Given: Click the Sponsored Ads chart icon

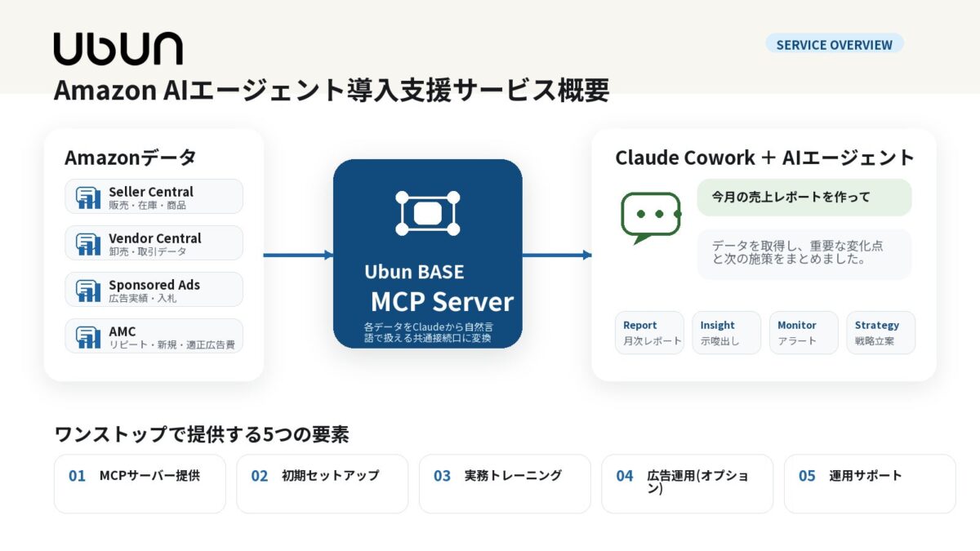Looking at the screenshot, I should click(x=88, y=291).
